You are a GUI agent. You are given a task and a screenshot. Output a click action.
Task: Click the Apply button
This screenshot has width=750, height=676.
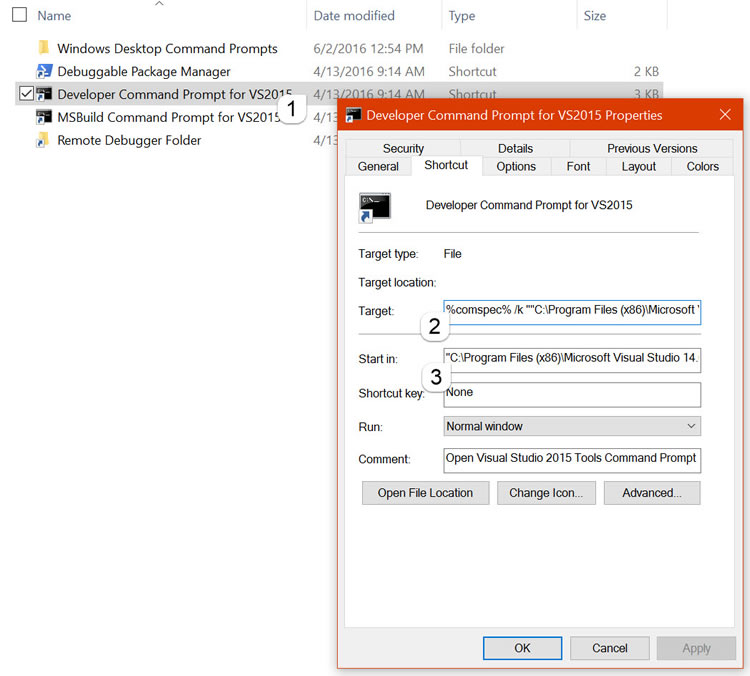click(x=696, y=648)
